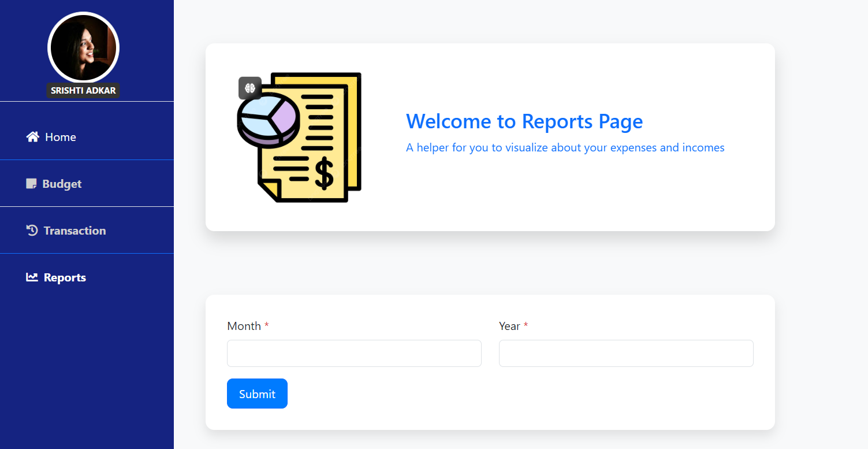Click the Welcome to Reports Page heading
Screen dimensions: 868x449
[x=524, y=121]
